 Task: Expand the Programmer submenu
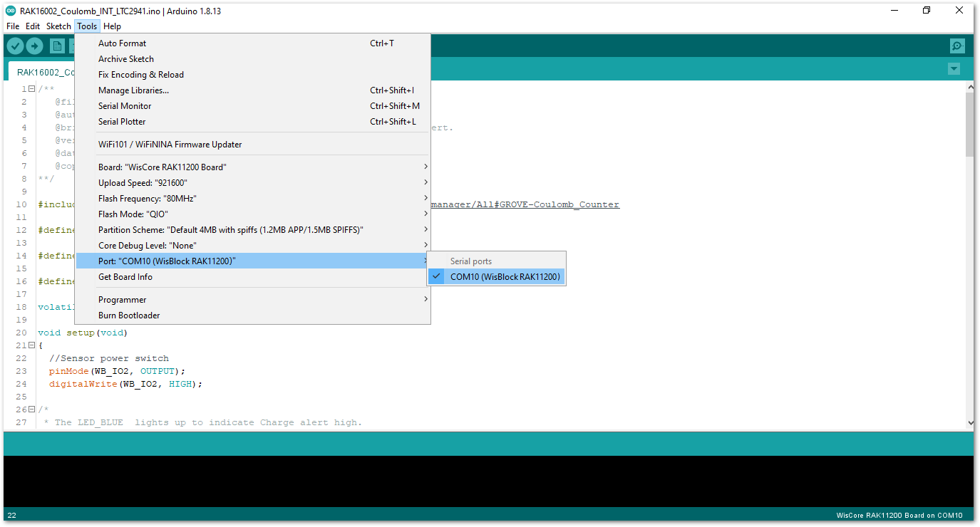click(253, 300)
